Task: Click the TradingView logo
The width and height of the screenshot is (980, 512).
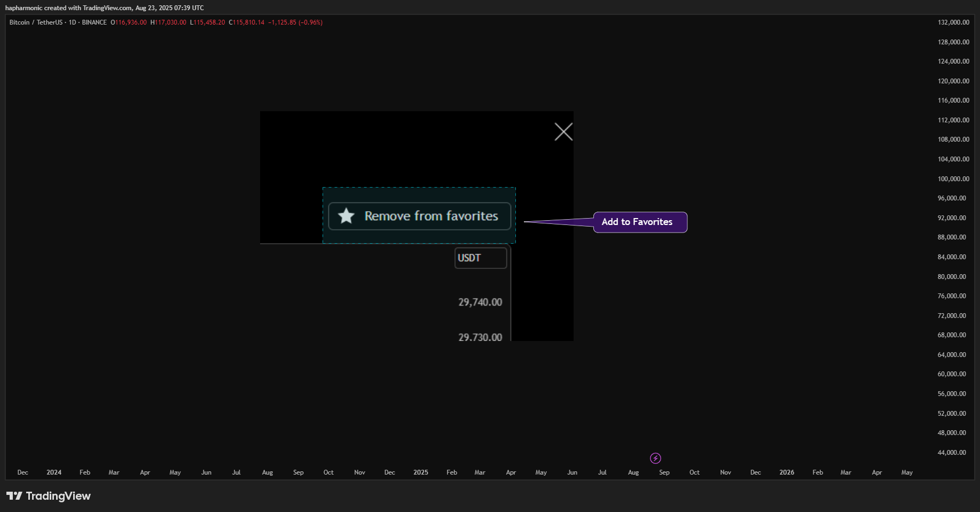Action: coord(49,496)
